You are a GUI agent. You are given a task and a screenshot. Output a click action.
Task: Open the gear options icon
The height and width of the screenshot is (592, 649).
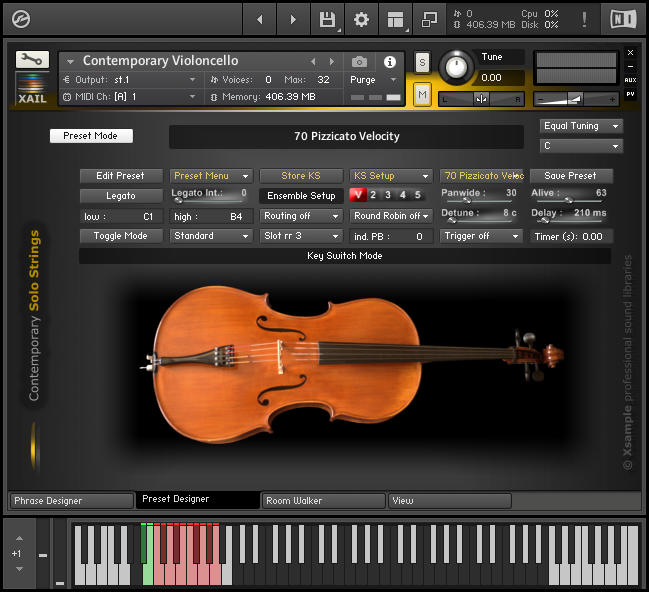(361, 19)
